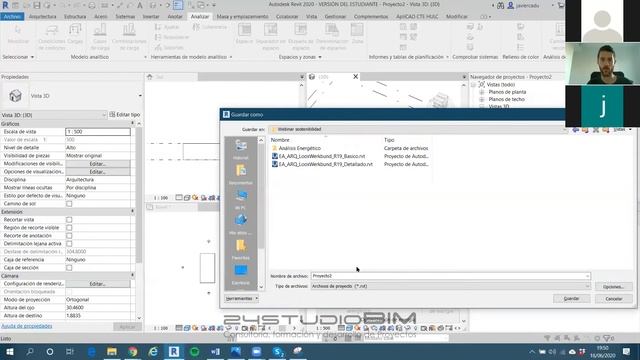
Task: Open Favoritos in the Save dialog sidebar
Action: click(241, 249)
